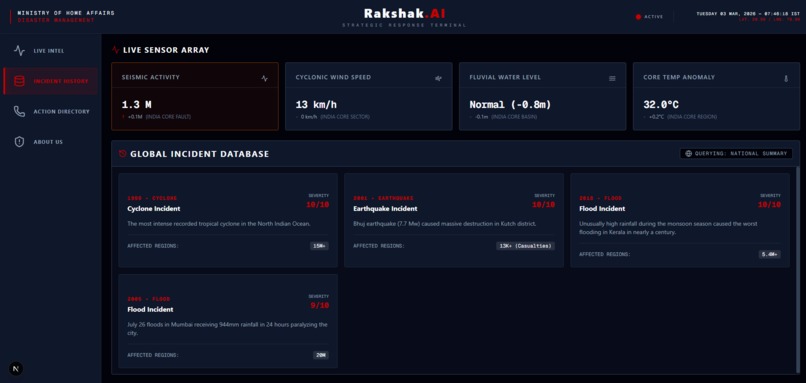Click the 13 km/h wind speed value
Screen dimensions: 806x383
[x=316, y=104]
